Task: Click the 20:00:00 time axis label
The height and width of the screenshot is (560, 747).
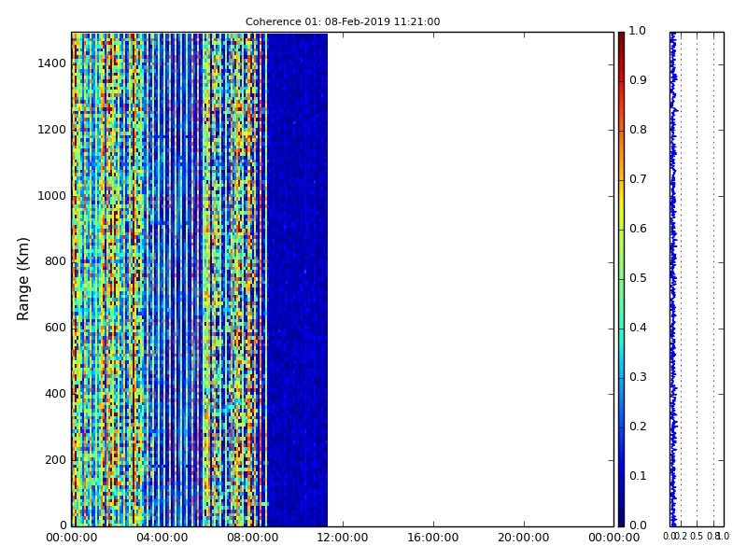Action: 524,538
